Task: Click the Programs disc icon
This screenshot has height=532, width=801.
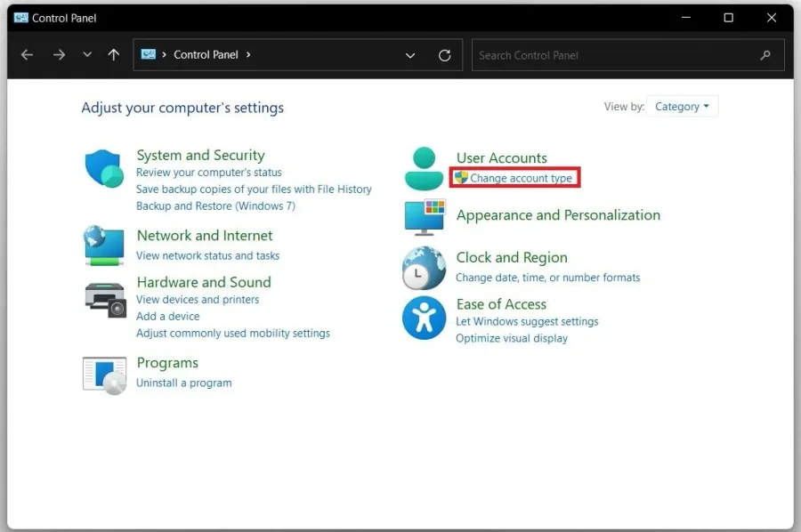Action: tap(105, 375)
